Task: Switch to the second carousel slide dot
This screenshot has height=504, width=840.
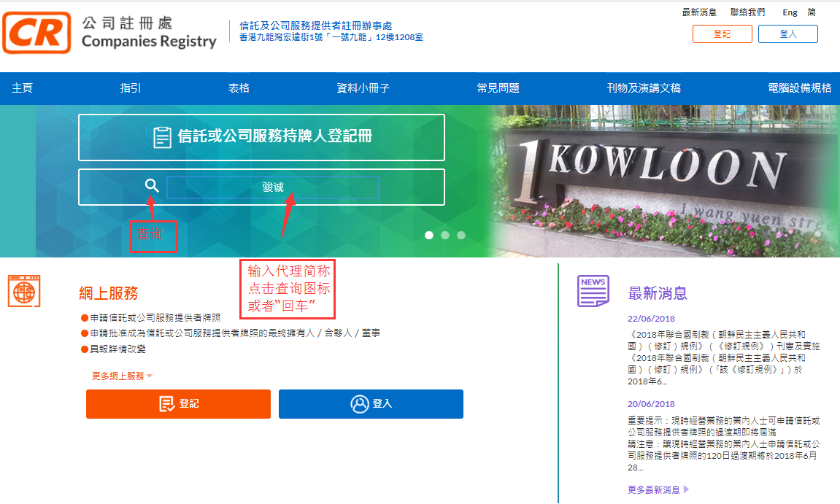Action: [445, 235]
